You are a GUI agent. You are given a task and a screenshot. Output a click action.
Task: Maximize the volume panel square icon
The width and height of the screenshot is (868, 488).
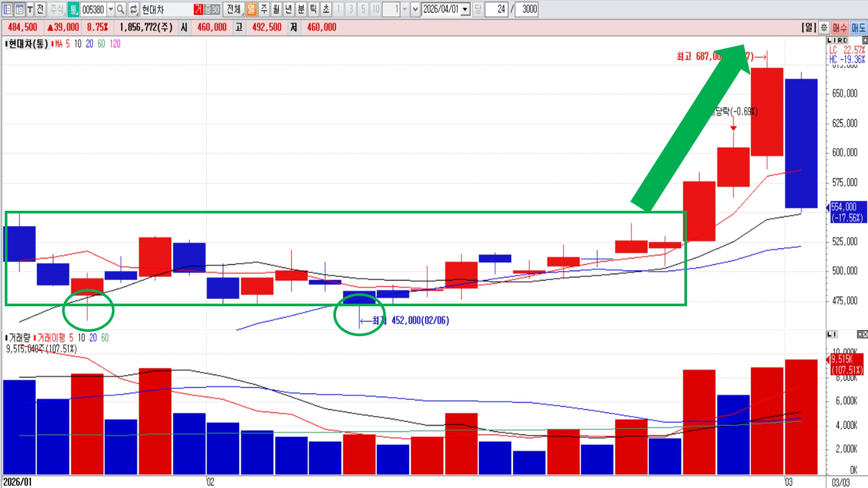(x=860, y=334)
